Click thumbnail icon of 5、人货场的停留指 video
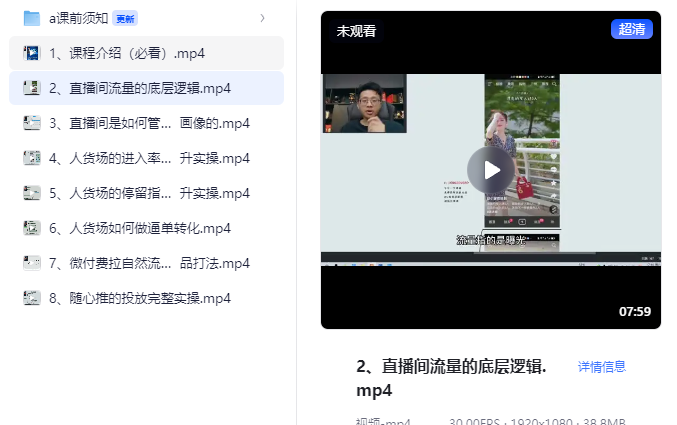Image resolution: width=677 pixels, height=425 pixels. click(x=32, y=193)
